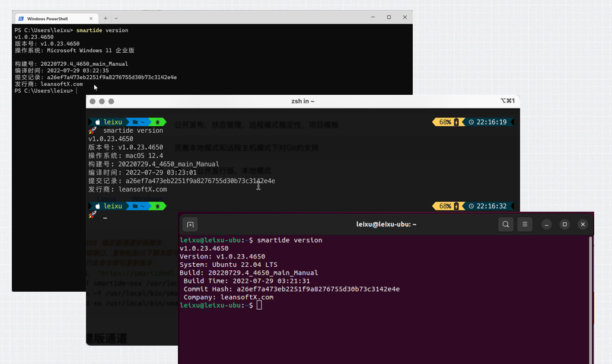Minimize the Ubuntu terminal window
612x364 pixels.
[x=546, y=224]
